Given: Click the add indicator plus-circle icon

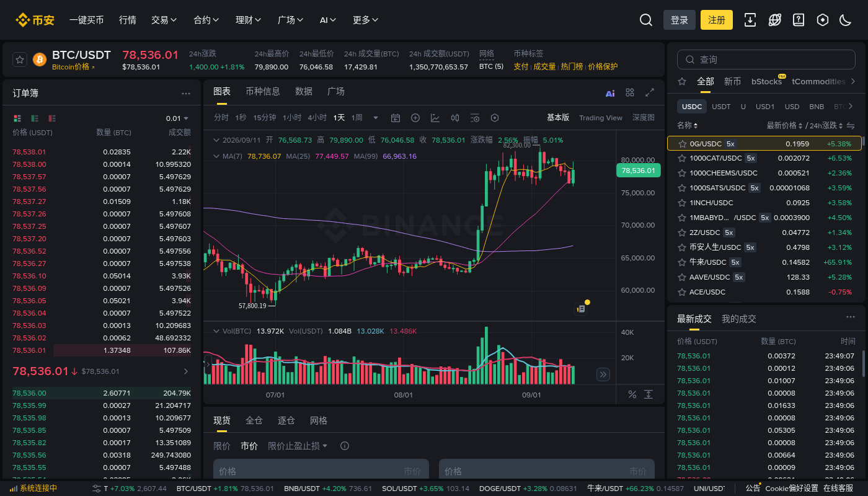Looking at the screenshot, I should [415, 118].
